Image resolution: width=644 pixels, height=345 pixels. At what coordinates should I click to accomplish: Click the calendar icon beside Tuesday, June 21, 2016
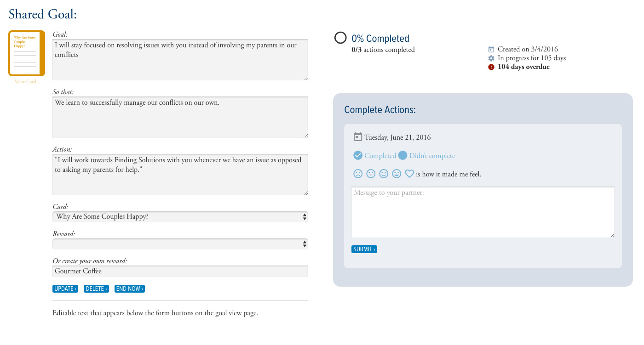[358, 137]
